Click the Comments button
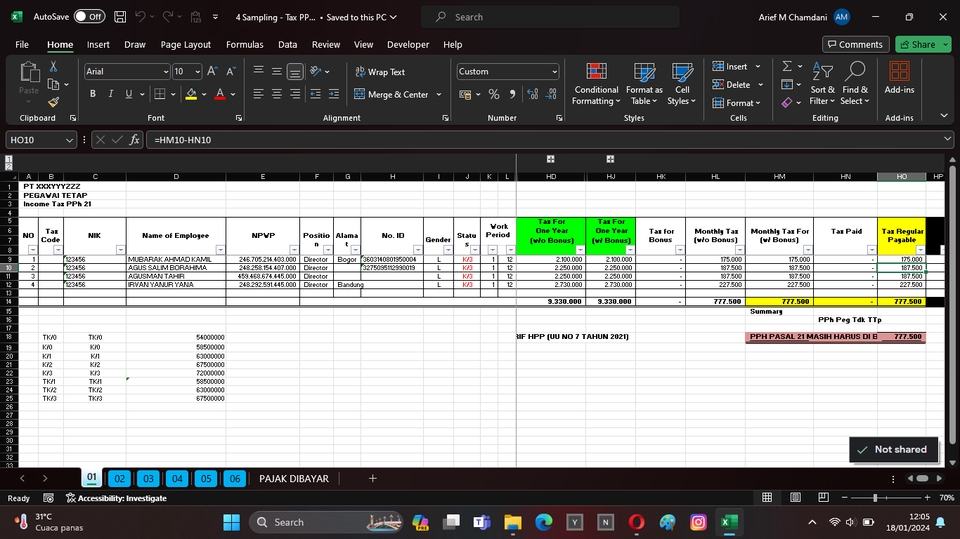 pos(855,44)
